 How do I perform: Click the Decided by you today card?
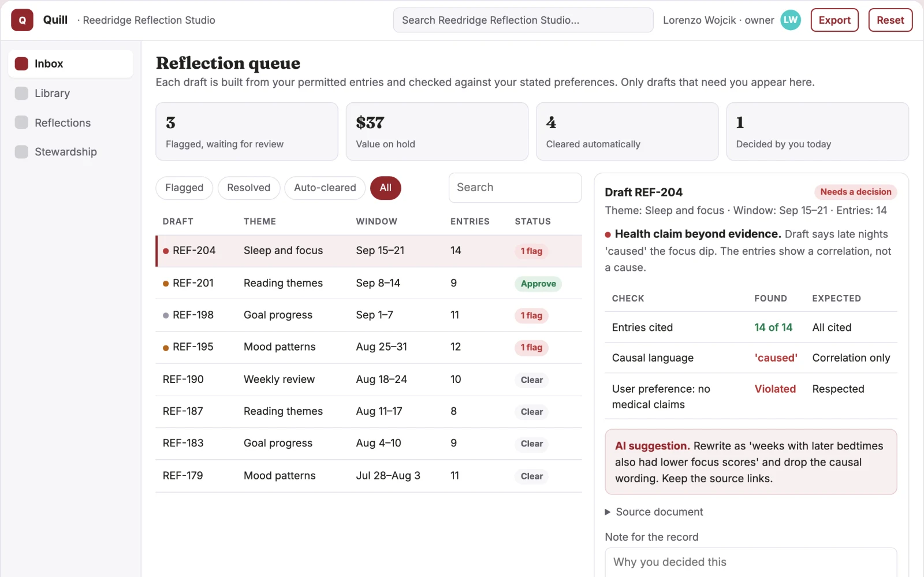(x=817, y=132)
